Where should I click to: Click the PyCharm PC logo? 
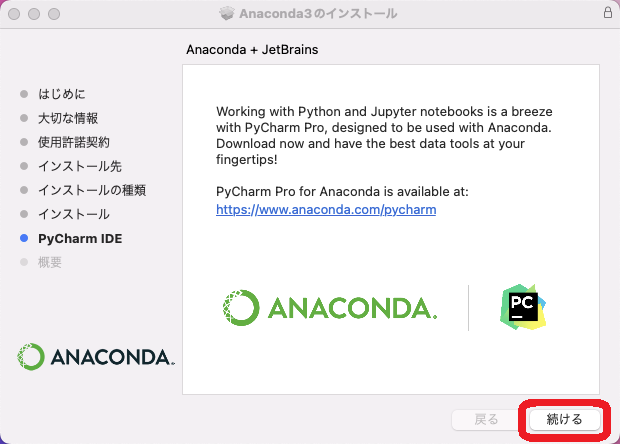point(524,307)
